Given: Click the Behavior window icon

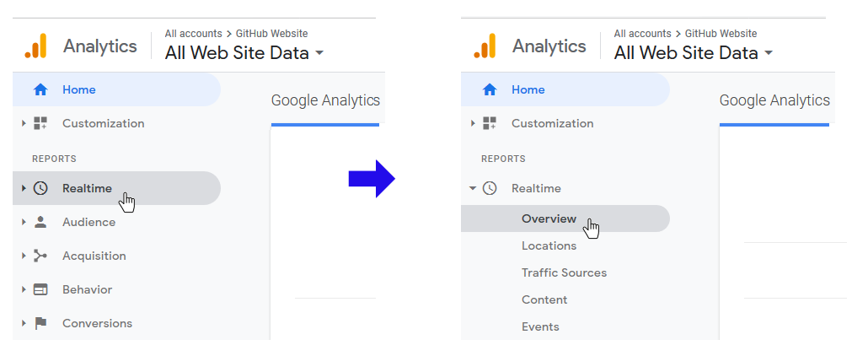Looking at the screenshot, I should (40, 289).
